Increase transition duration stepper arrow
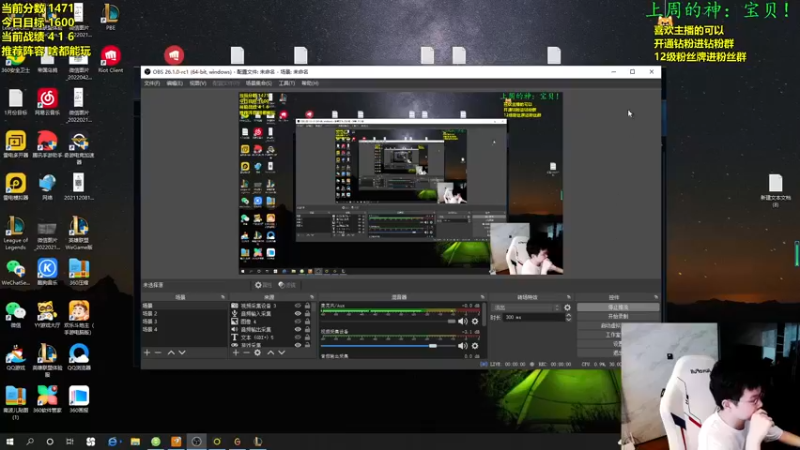The height and width of the screenshot is (450, 800). pyautogui.click(x=568, y=315)
